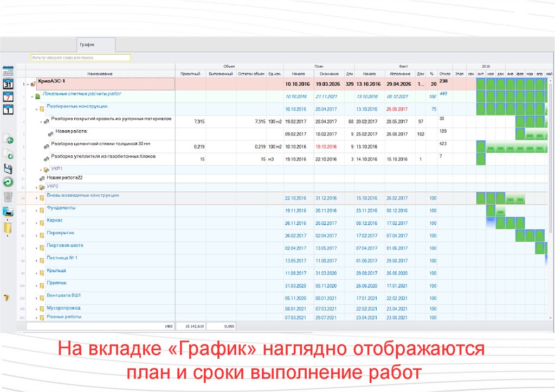Click the Gantt bar for Лифтовая шахта

540,248
